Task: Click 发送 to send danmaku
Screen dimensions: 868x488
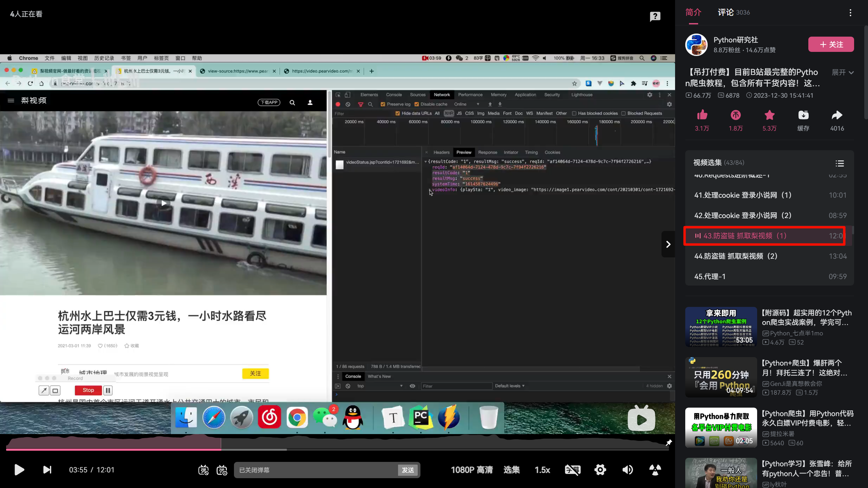Action: 408,470
